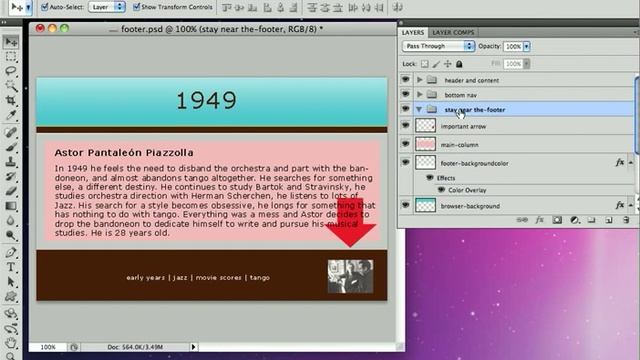Collapse footer-backgroundcolor effects list
640x360 pixels.
(631, 163)
